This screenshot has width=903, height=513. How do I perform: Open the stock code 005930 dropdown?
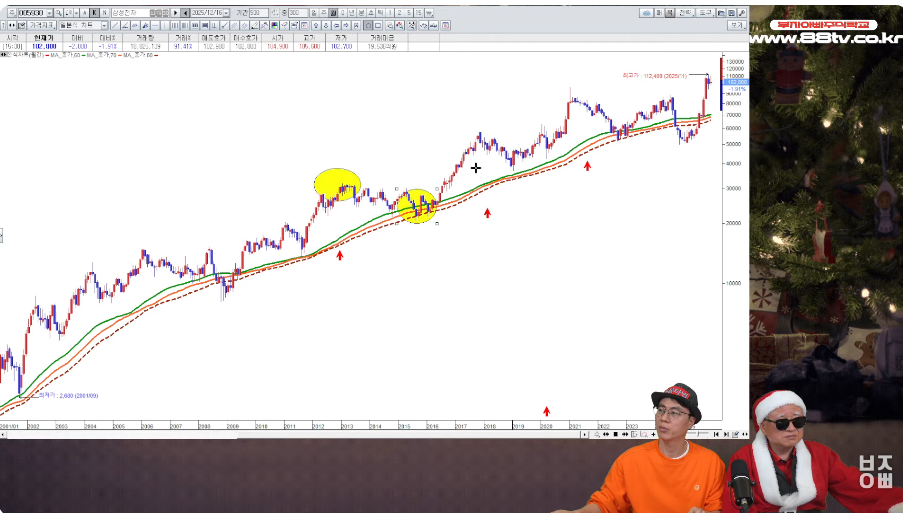[50, 13]
